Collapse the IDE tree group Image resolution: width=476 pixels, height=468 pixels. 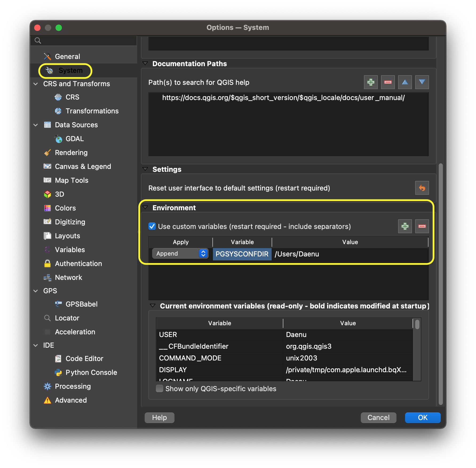[35, 345]
